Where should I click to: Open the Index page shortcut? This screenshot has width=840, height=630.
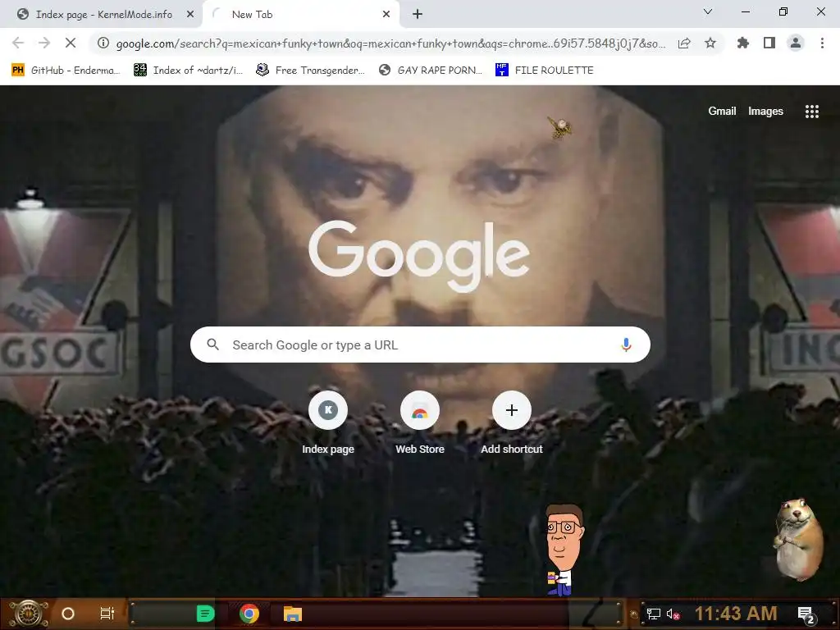(x=328, y=423)
